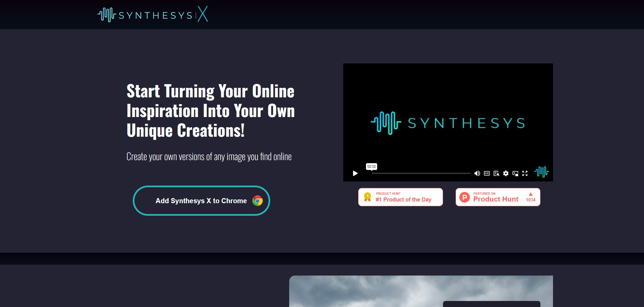Image resolution: width=644 pixels, height=307 pixels.
Task: Open the video transcript search icon
Action: click(x=496, y=173)
